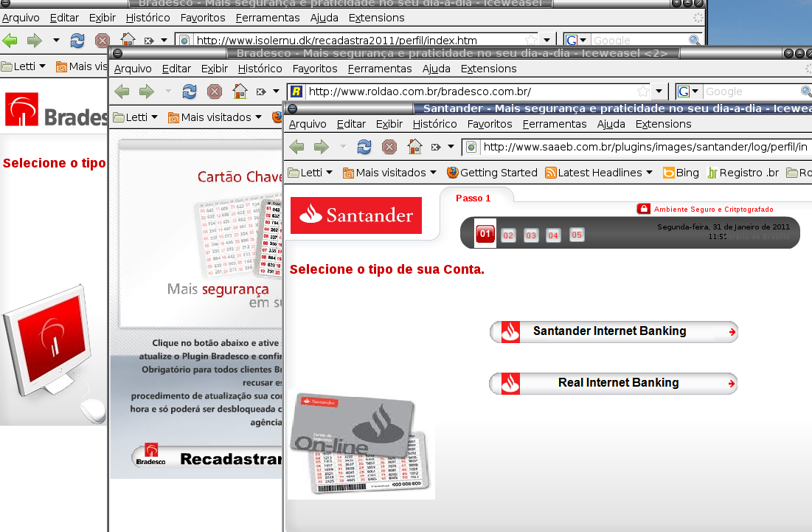Open the Bing bookmark in Santander window
The height and width of the screenshot is (532, 812).
pyautogui.click(x=681, y=173)
